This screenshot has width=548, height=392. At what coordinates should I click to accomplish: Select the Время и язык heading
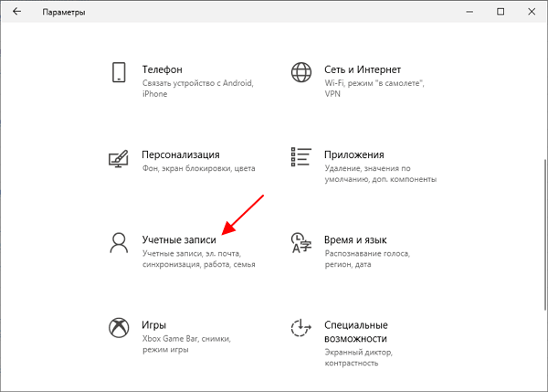pyautogui.click(x=355, y=240)
